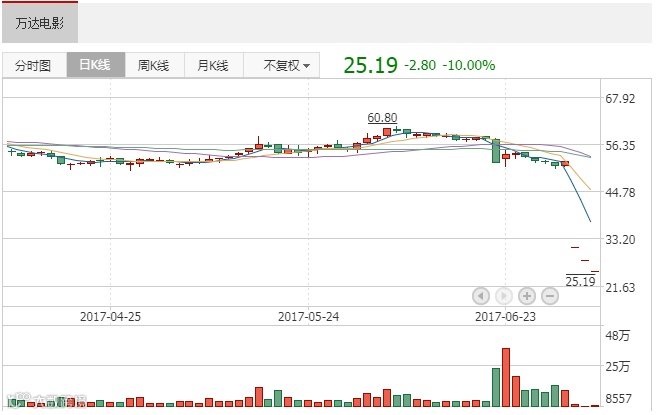Click the red candlestick under the 60.80 label
656x415 pixels.
point(387,132)
